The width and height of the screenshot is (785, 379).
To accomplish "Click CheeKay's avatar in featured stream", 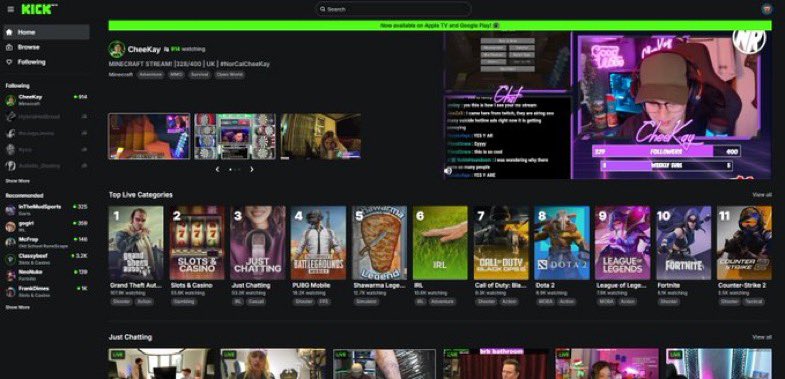I will point(117,49).
